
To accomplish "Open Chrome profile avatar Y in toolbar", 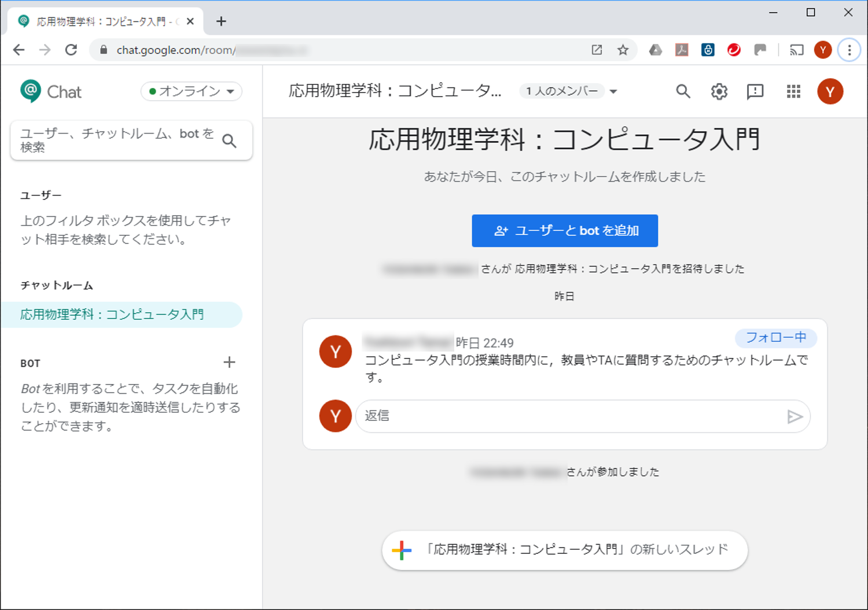I will [x=822, y=50].
